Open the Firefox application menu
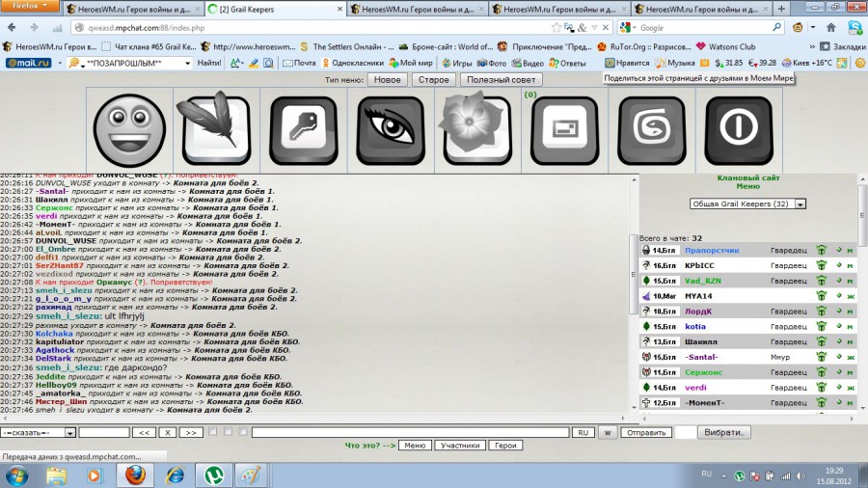The image size is (868, 488). (31, 6)
